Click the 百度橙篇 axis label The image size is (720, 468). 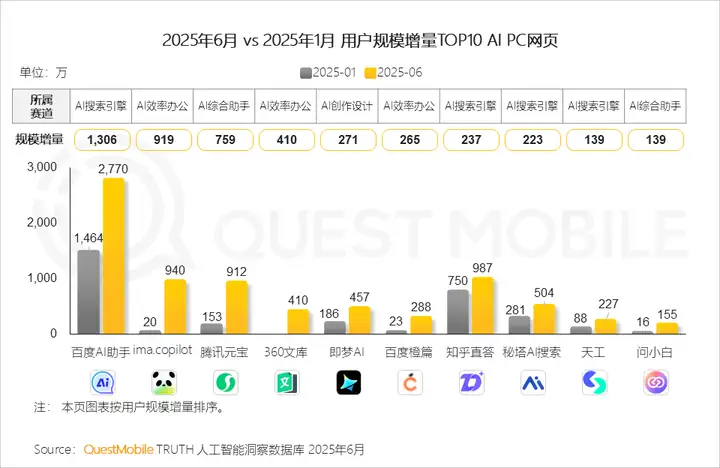pyautogui.click(x=409, y=352)
